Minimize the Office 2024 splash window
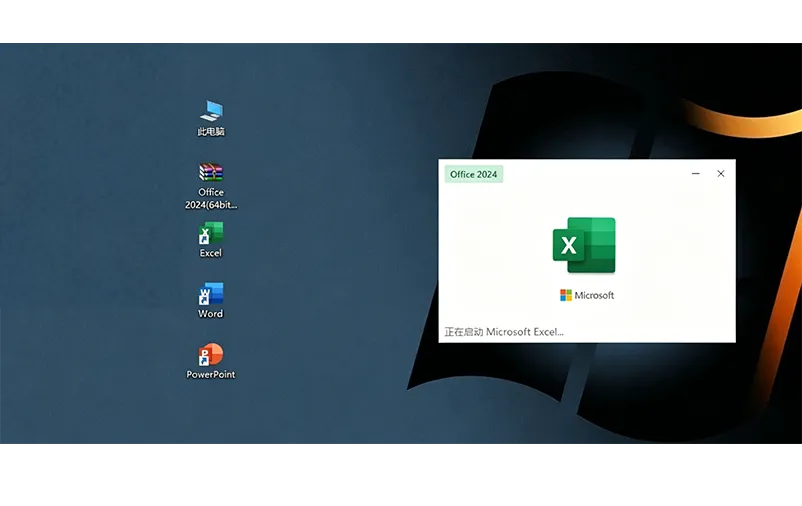802x506 pixels. coord(696,173)
